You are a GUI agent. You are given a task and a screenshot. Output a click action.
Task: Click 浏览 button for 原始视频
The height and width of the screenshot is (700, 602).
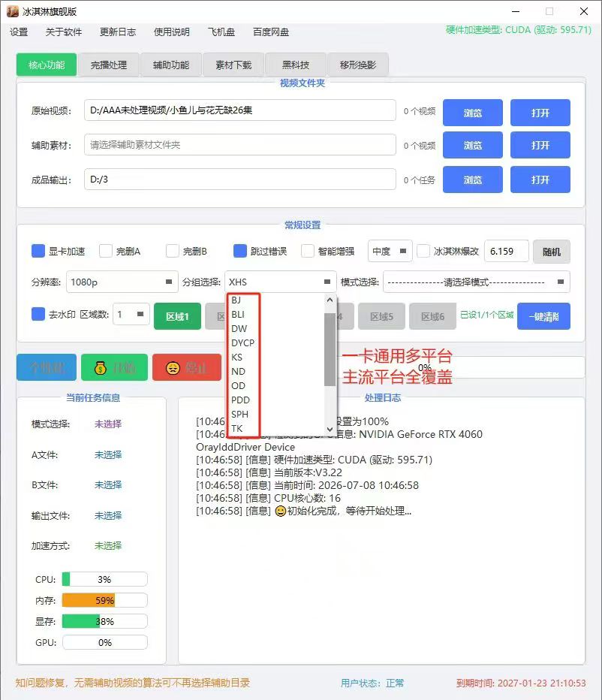click(x=473, y=113)
